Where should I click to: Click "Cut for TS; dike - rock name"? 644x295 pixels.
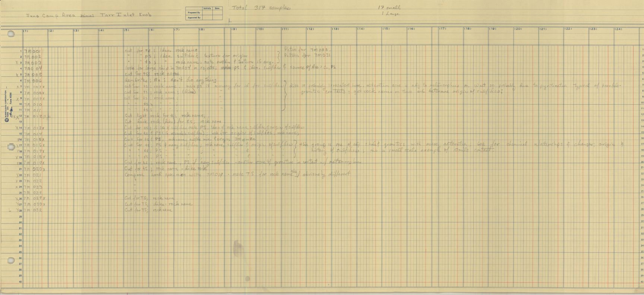[158, 204]
